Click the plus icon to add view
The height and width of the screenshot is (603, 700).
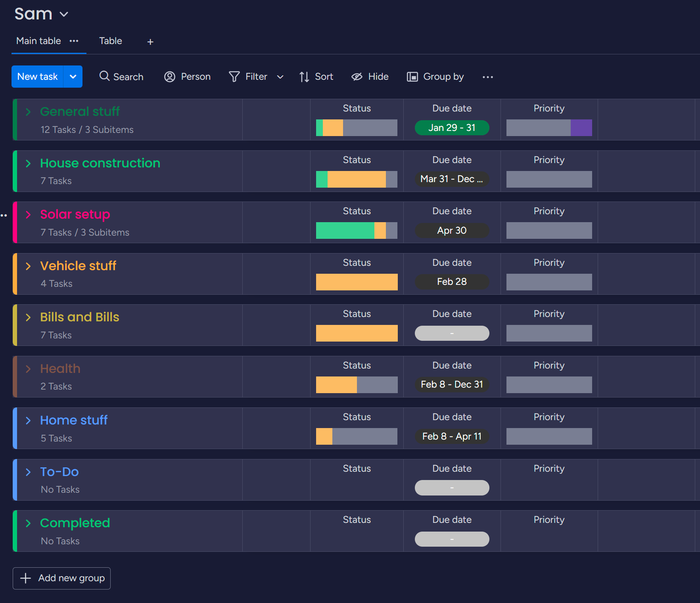(150, 42)
